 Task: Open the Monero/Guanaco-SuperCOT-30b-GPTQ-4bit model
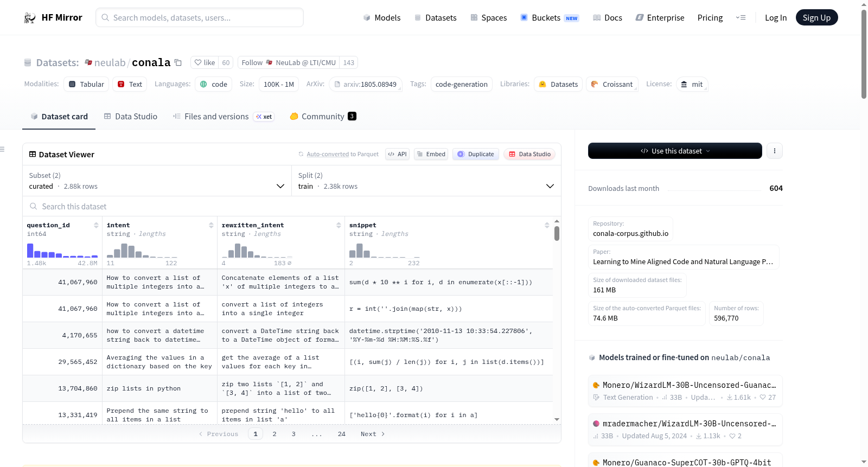pyautogui.click(x=685, y=460)
